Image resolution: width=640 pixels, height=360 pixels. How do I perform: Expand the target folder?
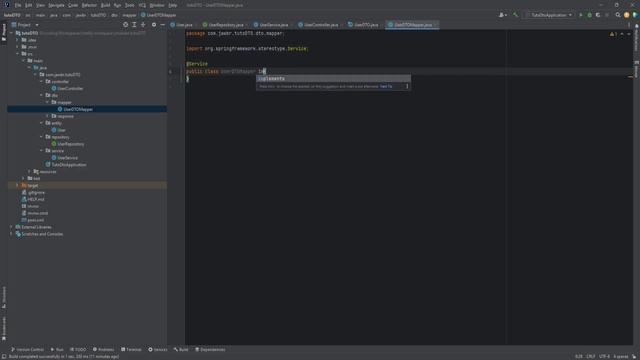tap(17, 186)
